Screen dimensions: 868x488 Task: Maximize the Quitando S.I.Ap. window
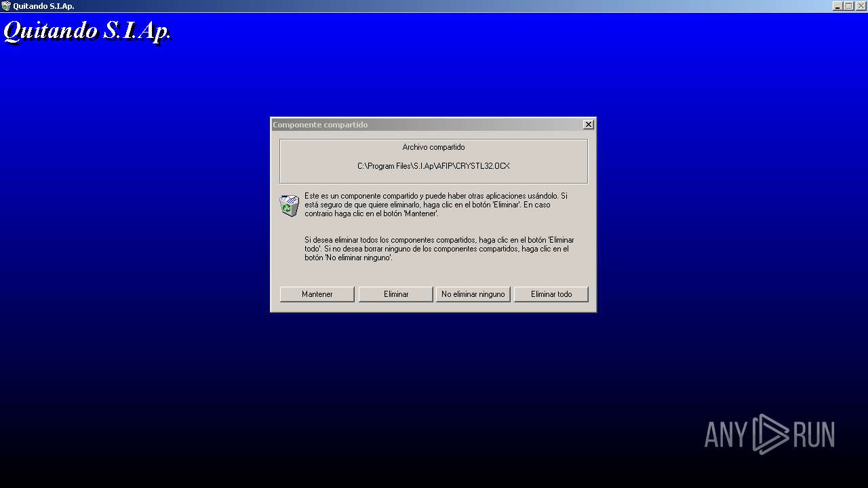click(848, 6)
